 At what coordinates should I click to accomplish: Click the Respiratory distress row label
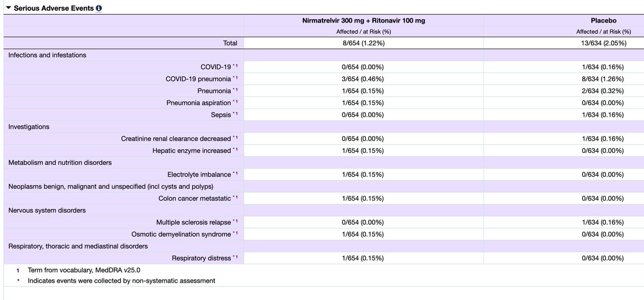201,258
